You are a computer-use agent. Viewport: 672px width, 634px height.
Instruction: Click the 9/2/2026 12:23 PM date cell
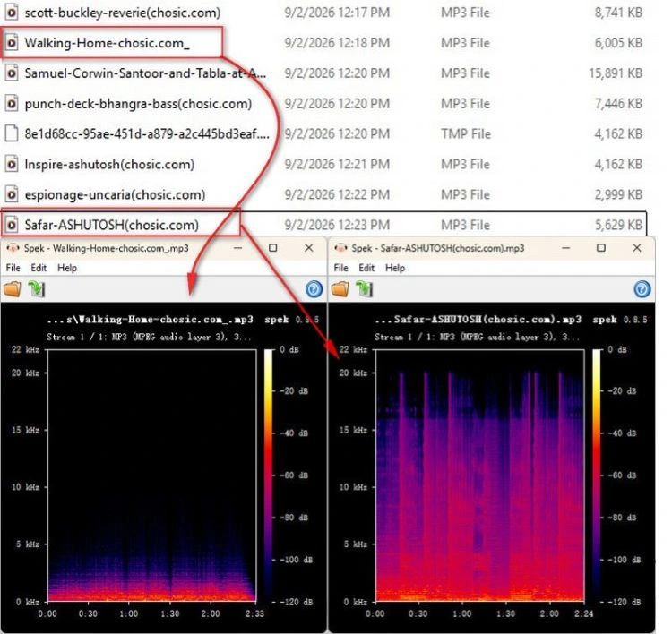pyautogui.click(x=337, y=225)
